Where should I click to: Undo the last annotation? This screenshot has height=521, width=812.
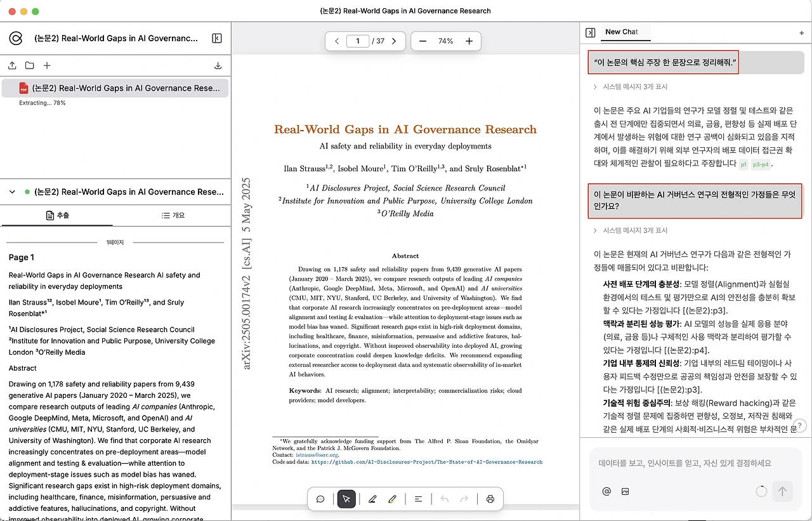(x=445, y=499)
